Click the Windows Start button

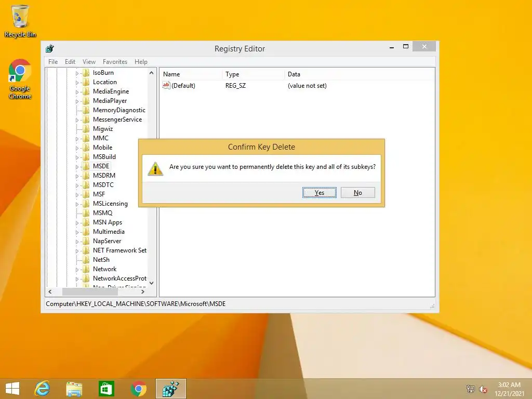pos(12,389)
